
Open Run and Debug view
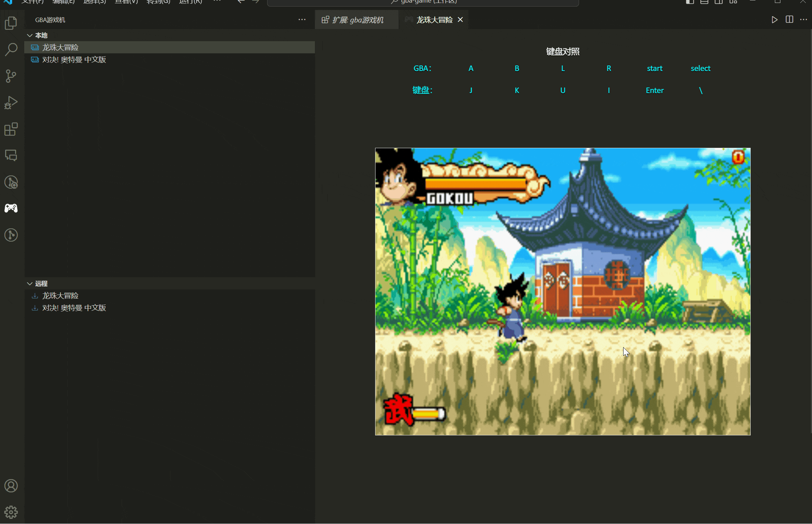[x=11, y=103]
